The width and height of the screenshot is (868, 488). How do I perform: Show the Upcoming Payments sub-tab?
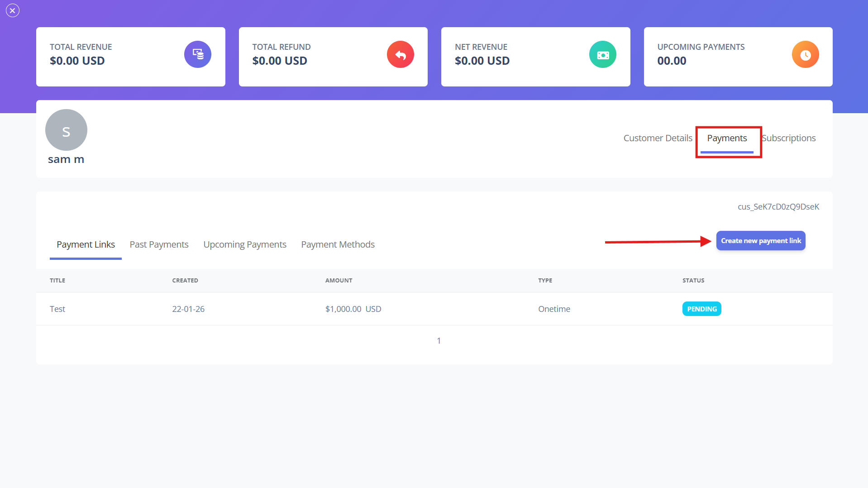click(x=245, y=244)
